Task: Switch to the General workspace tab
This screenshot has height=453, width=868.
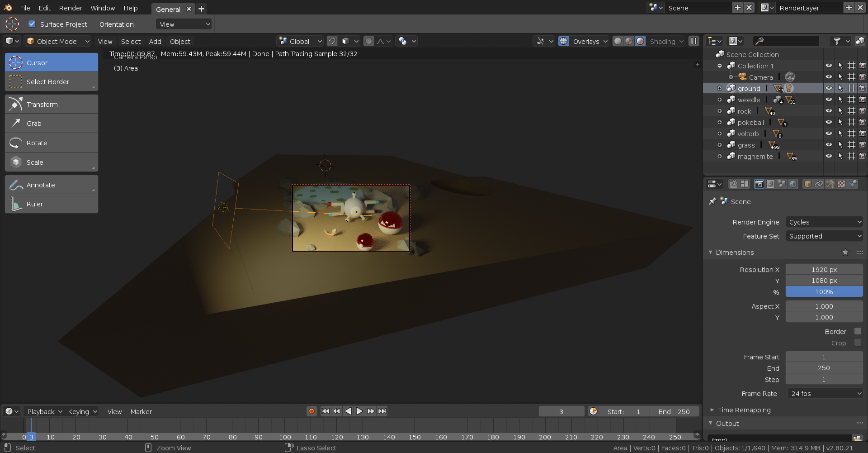Action: [x=168, y=9]
